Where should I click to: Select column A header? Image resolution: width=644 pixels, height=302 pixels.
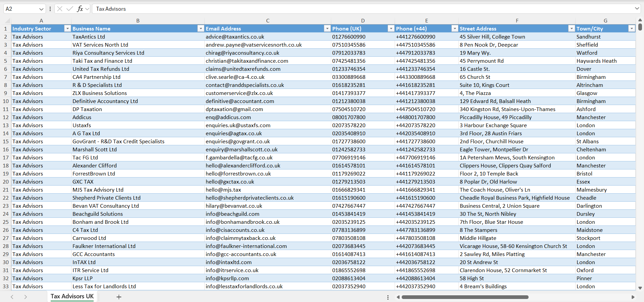(41, 21)
